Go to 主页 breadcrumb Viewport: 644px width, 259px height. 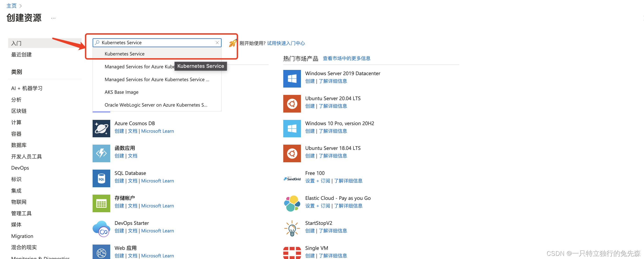pos(11,6)
